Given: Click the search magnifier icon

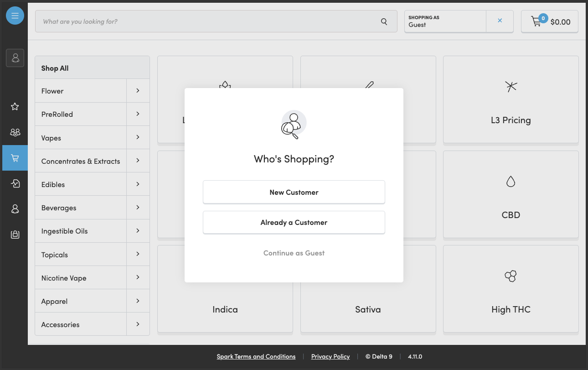Looking at the screenshot, I should pyautogui.click(x=384, y=21).
